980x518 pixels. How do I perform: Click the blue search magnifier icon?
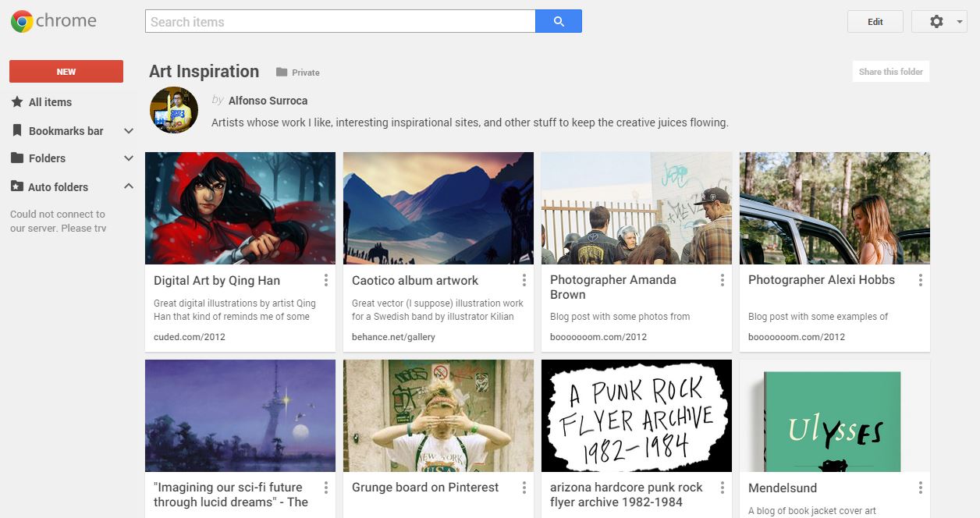click(x=558, y=21)
